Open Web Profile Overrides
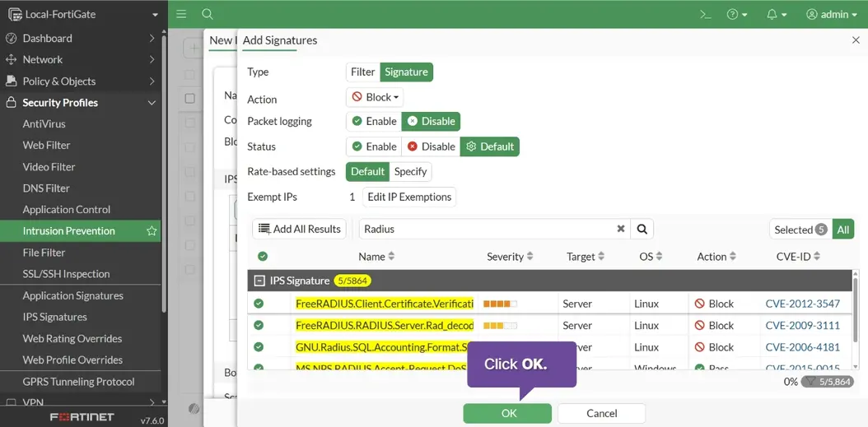 point(72,360)
